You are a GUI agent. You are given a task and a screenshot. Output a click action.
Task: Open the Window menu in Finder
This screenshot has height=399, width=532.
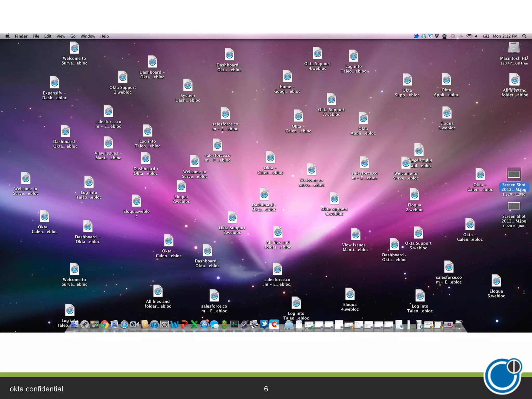point(88,36)
